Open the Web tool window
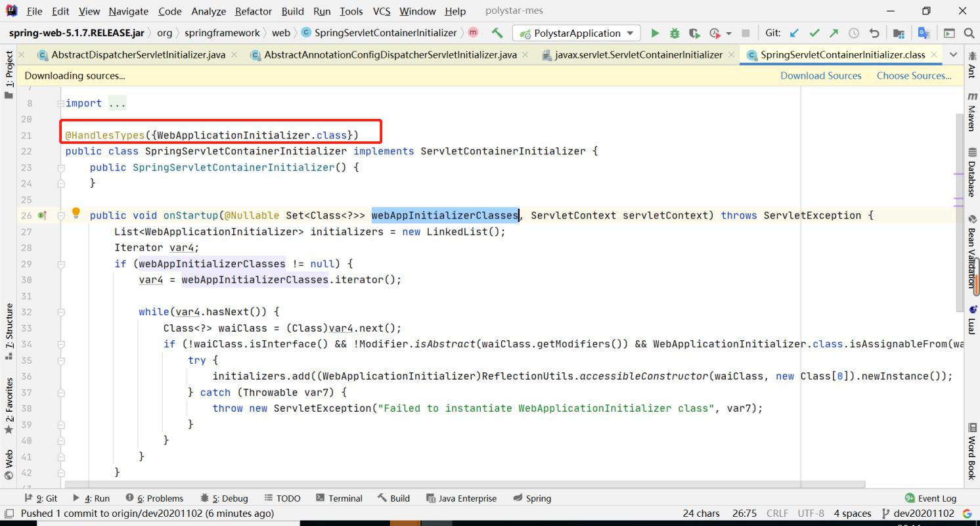 tap(8, 464)
